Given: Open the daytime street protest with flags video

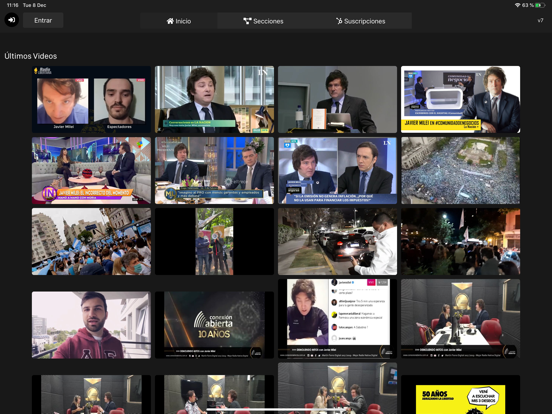Looking at the screenshot, I should click(x=92, y=242).
